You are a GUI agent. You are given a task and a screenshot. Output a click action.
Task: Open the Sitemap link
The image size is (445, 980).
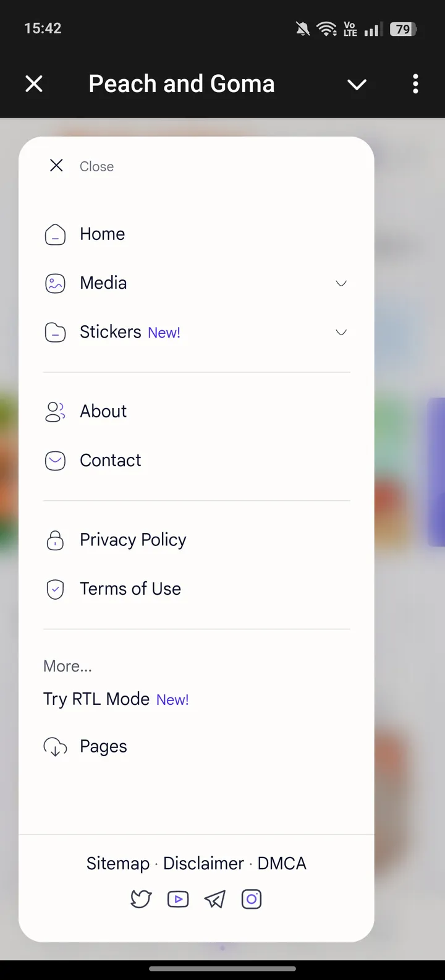118,863
